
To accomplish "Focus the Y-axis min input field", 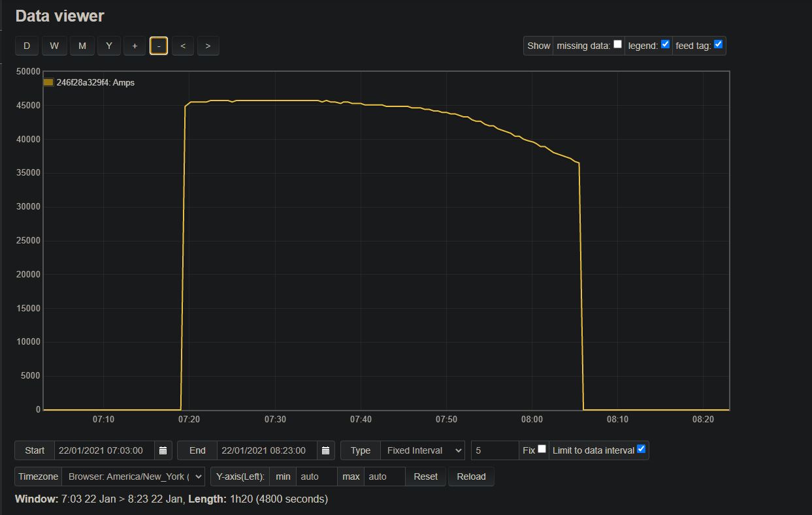I will point(316,476).
